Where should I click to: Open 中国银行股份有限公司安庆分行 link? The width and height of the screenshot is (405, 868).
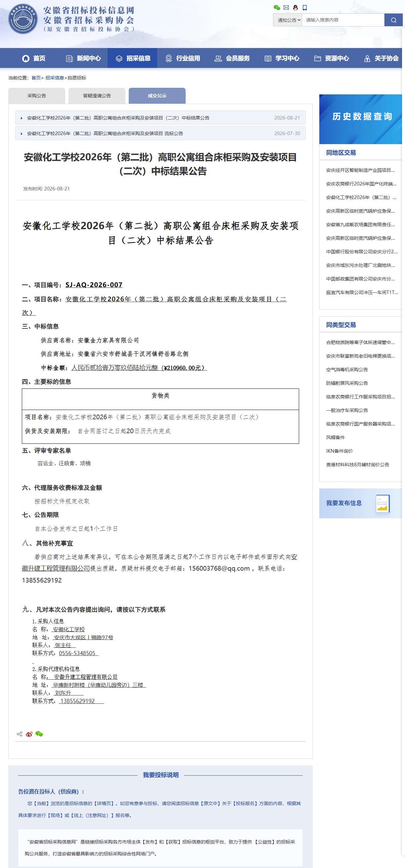coord(362,252)
